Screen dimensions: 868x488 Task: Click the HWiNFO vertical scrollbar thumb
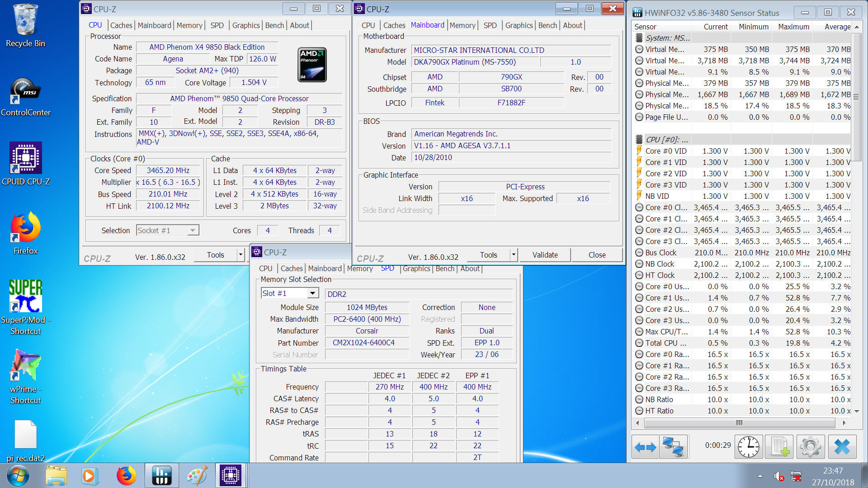pyautogui.click(x=856, y=96)
